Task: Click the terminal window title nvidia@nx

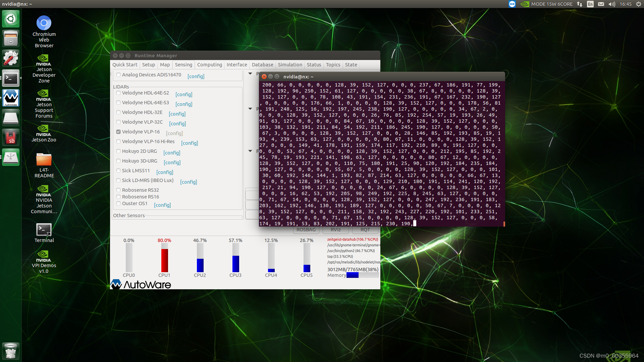Action: 299,77
